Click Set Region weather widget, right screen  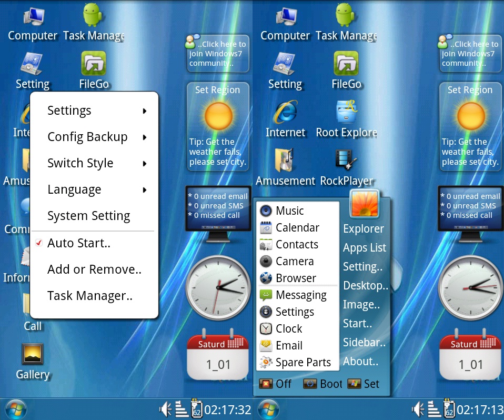(x=471, y=127)
